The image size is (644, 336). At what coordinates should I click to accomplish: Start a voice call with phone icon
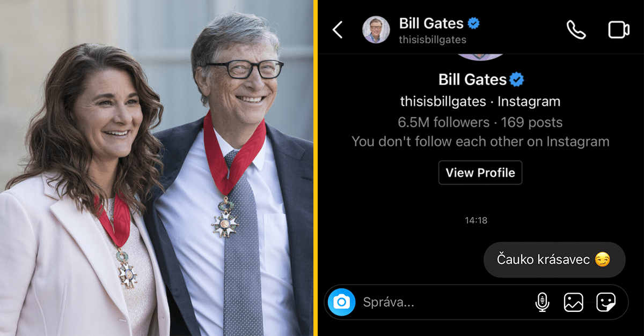coord(576,30)
